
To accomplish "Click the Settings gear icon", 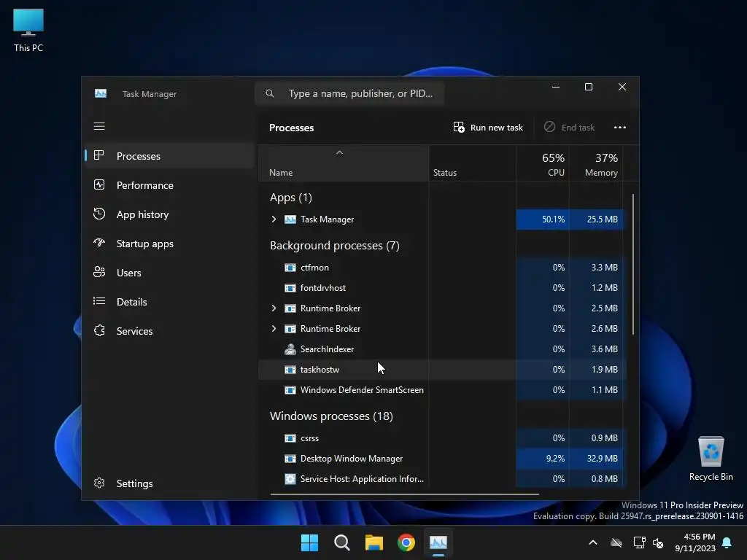I will (x=99, y=483).
